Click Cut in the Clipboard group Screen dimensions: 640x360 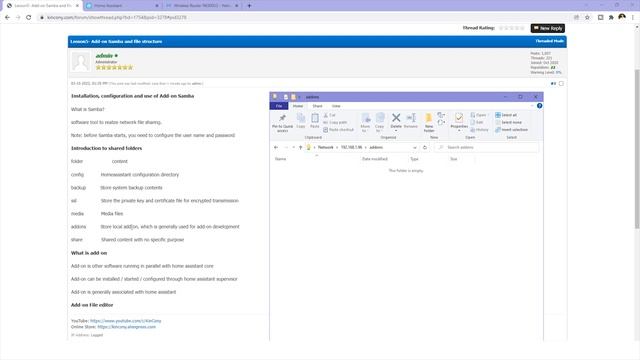click(329, 116)
